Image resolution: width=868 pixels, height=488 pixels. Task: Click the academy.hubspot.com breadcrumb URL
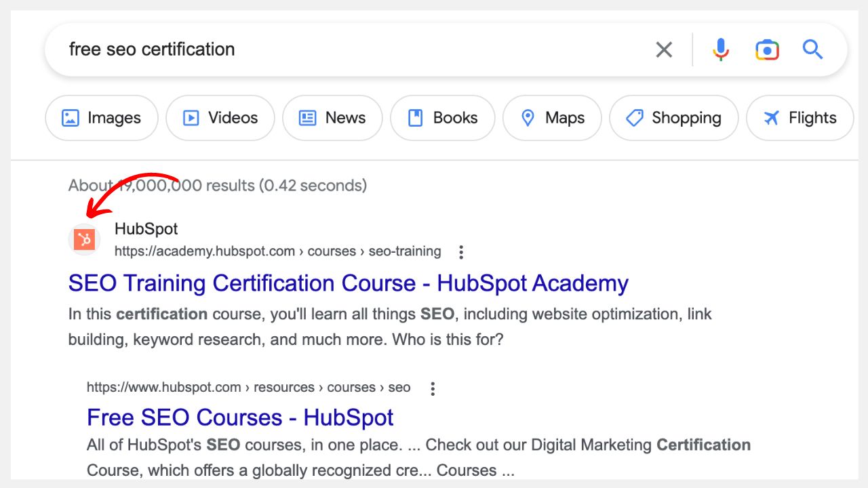[277, 251]
